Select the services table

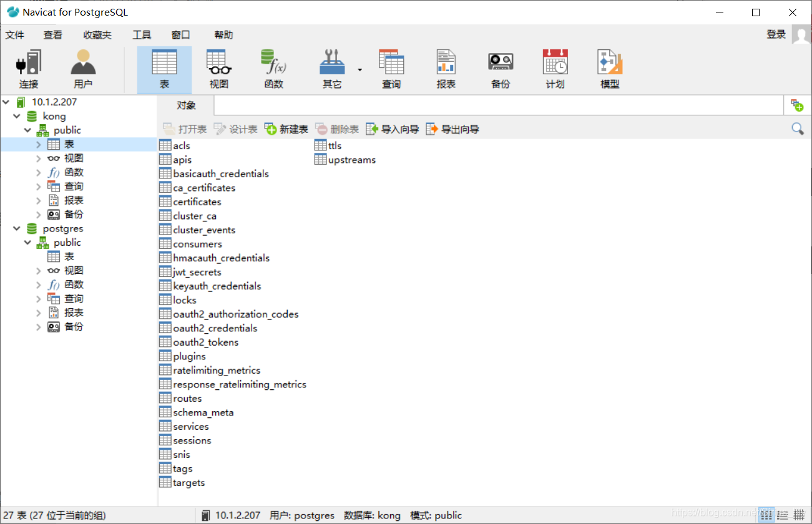(x=191, y=427)
